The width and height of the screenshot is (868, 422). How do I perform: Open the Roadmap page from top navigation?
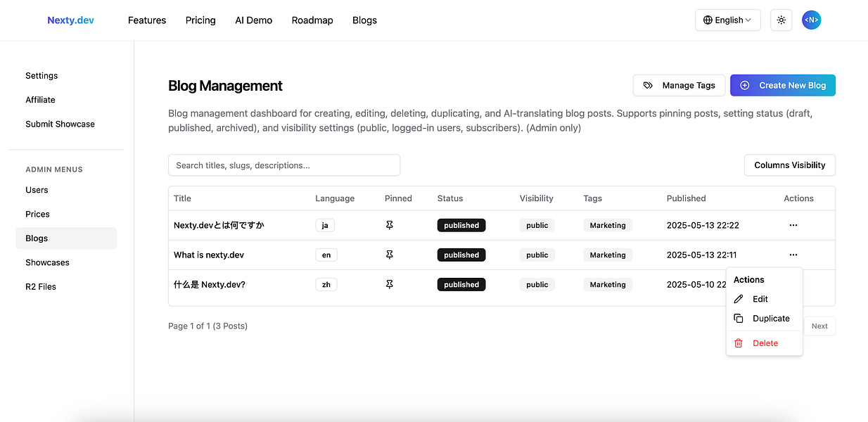(x=312, y=20)
